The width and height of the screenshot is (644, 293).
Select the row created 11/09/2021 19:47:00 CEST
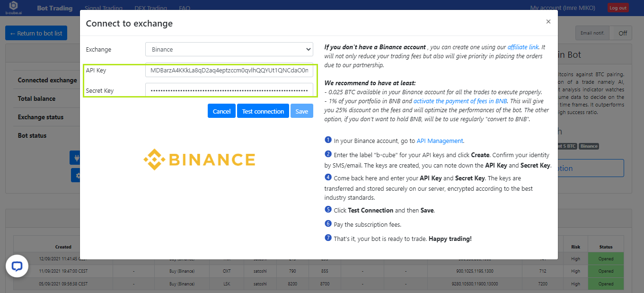pos(318,271)
